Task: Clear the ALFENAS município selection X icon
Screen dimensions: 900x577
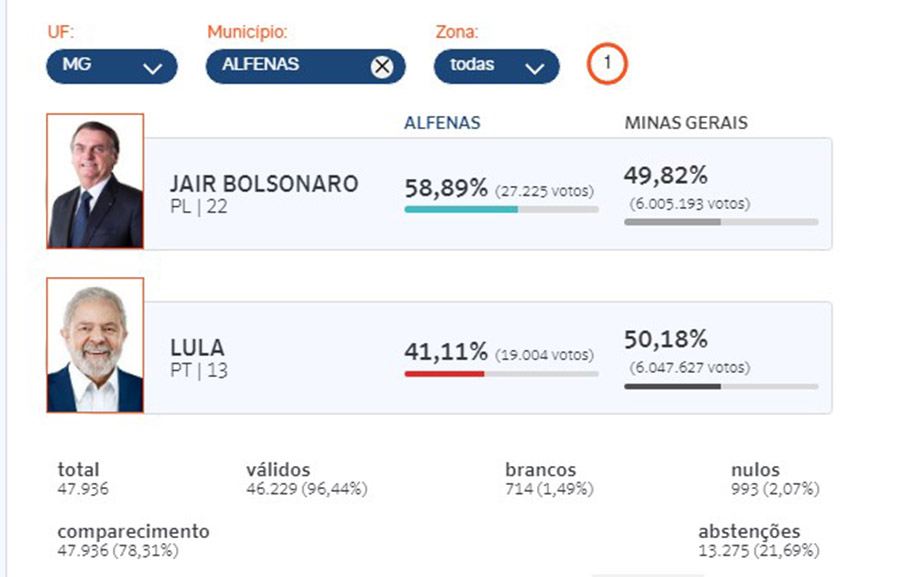Action: pyautogui.click(x=382, y=67)
